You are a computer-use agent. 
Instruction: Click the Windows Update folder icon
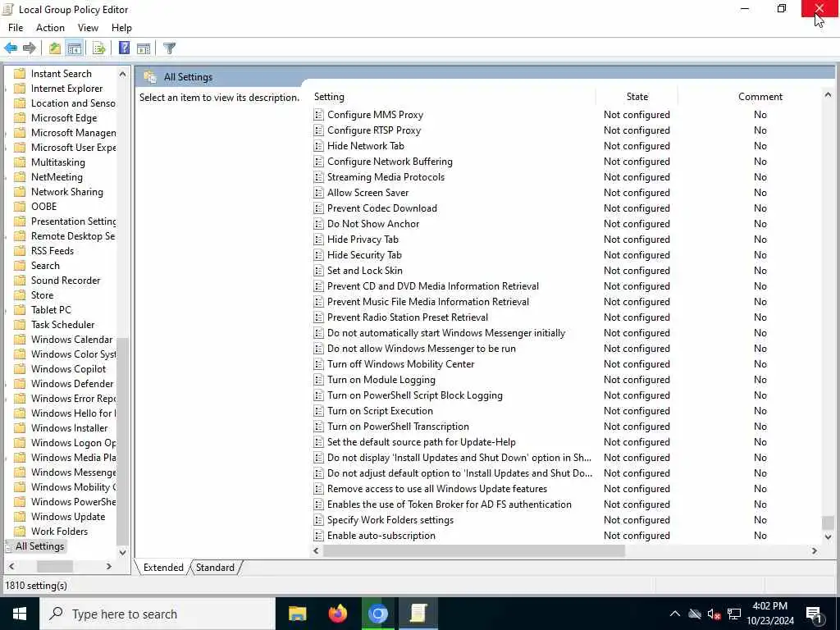tap(20, 517)
